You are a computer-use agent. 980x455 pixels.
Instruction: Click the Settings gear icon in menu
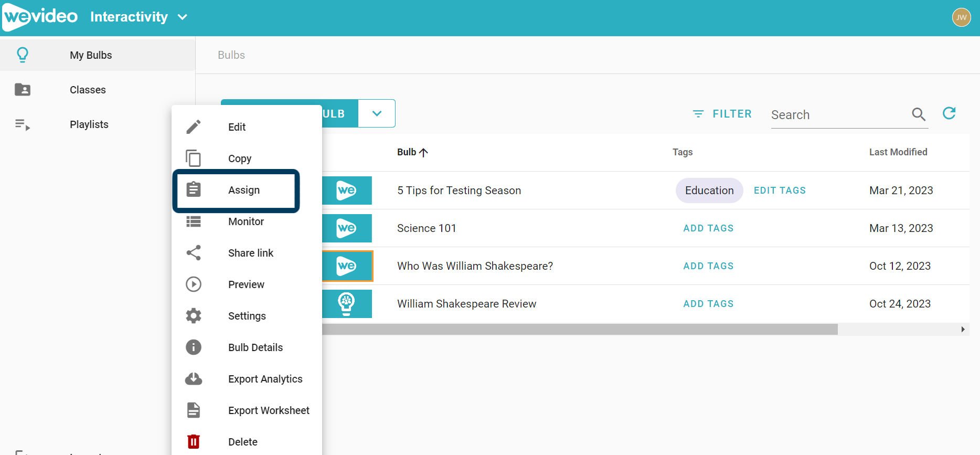click(x=194, y=315)
